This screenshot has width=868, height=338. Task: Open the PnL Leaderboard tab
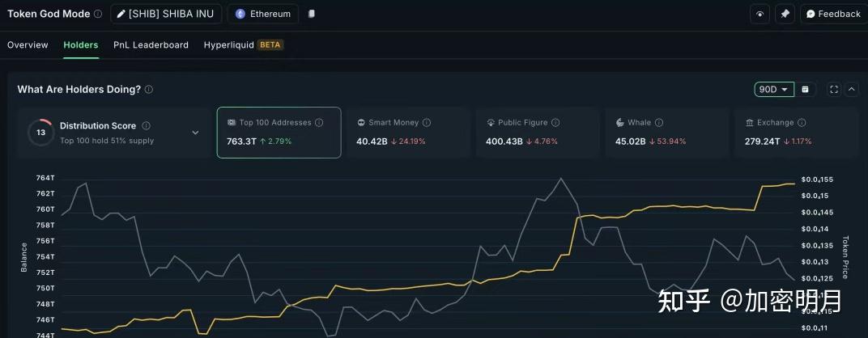tap(151, 45)
